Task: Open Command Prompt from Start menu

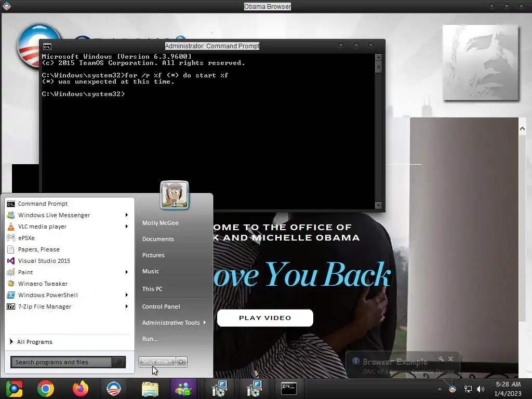Action: click(70, 204)
